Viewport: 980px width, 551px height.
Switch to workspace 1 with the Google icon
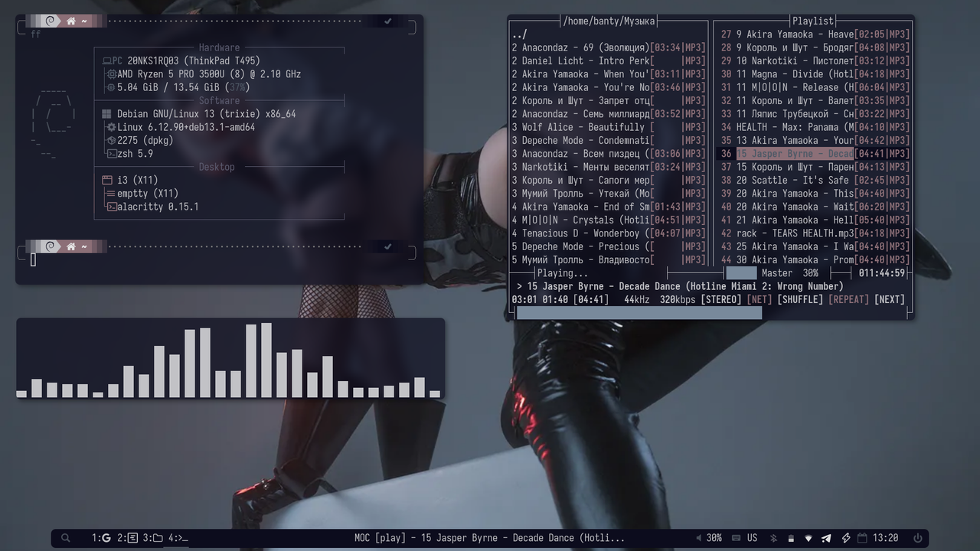point(101,538)
